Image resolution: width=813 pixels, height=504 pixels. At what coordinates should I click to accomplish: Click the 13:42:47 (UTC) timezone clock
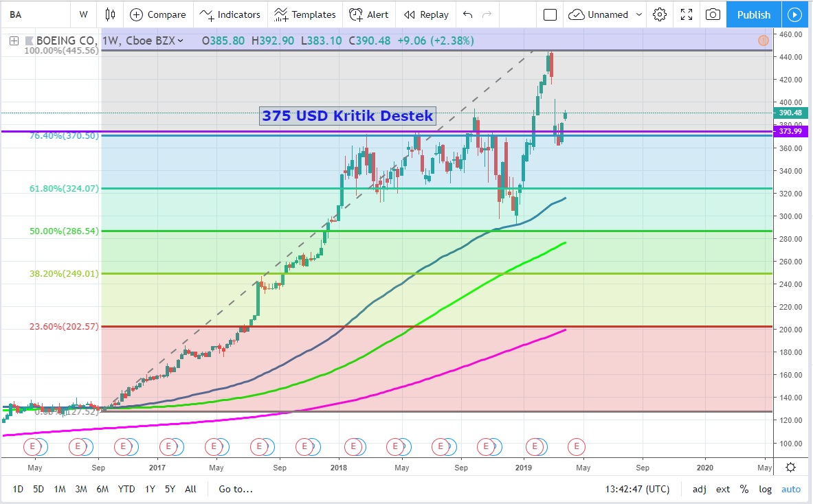click(637, 489)
